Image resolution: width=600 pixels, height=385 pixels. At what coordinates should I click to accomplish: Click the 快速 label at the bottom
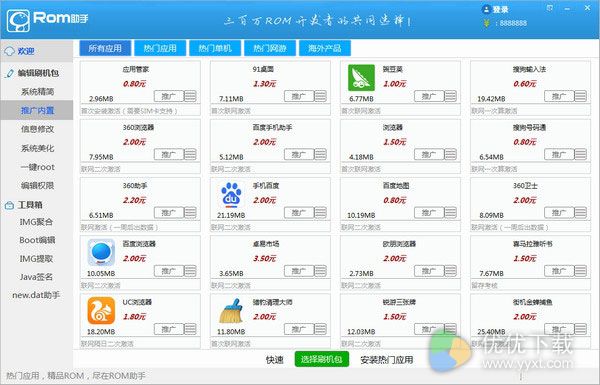pos(274,360)
